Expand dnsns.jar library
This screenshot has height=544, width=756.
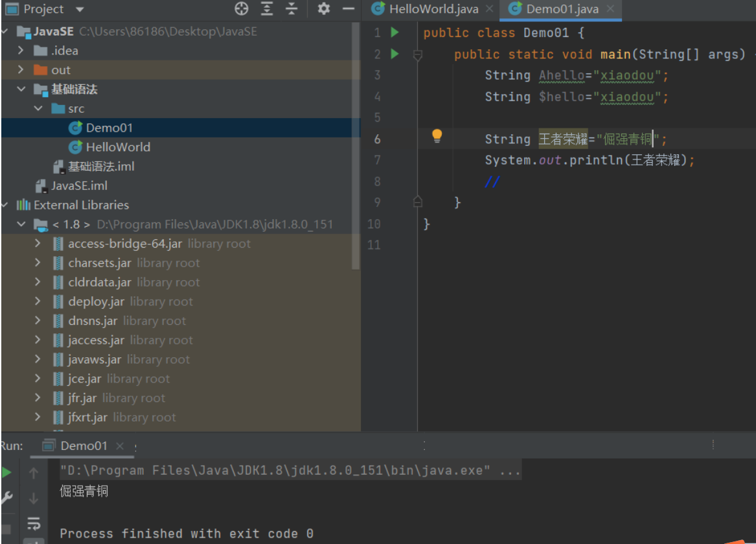tap(38, 320)
